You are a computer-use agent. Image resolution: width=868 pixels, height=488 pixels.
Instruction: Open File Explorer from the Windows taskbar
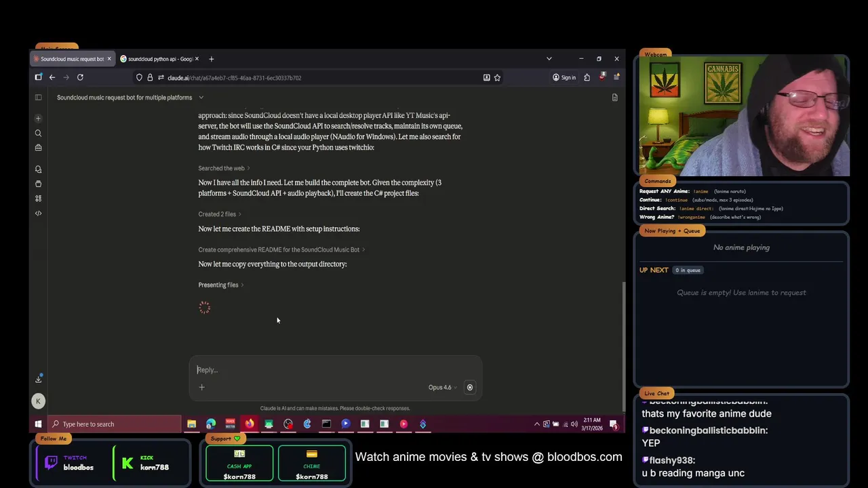pos(192,424)
